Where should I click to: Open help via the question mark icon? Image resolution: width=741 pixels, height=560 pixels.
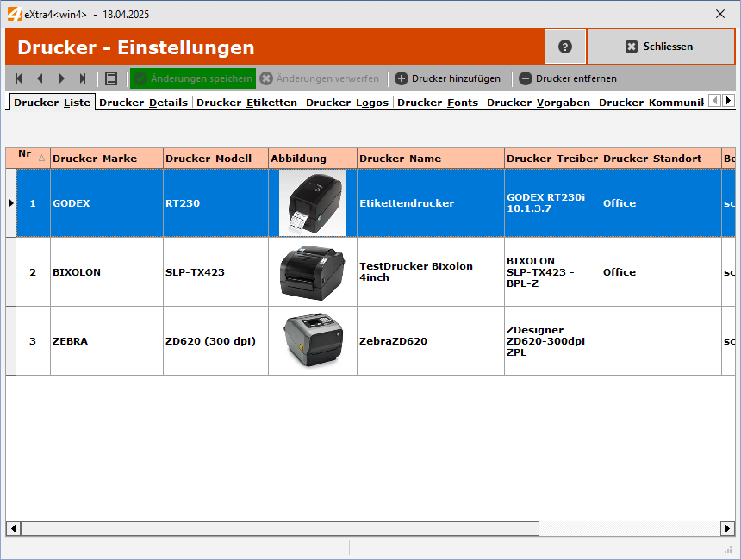(564, 47)
